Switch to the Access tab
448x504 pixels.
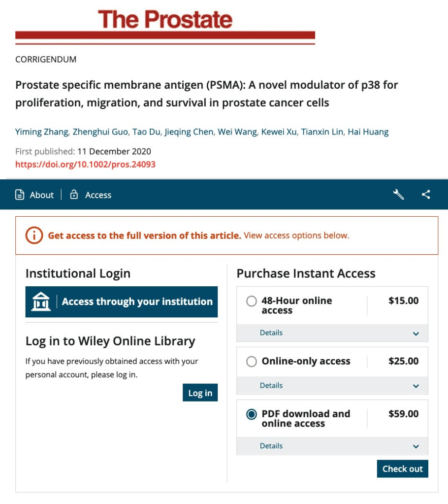click(x=98, y=195)
